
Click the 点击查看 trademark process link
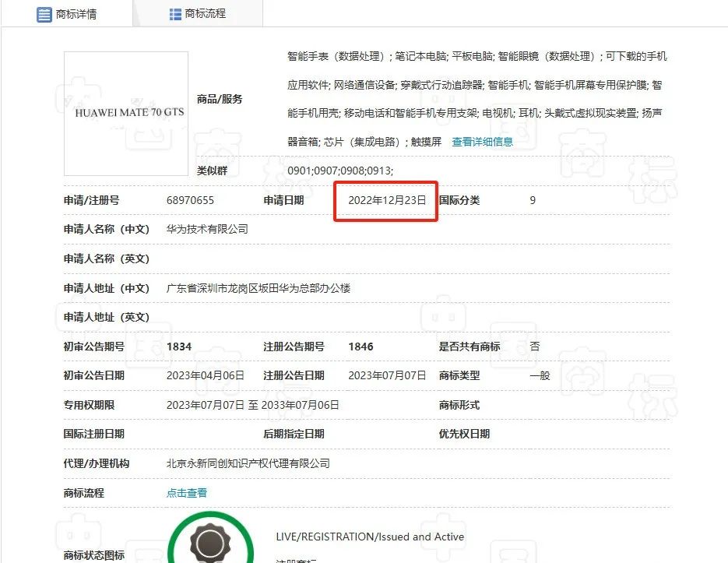tap(187, 493)
